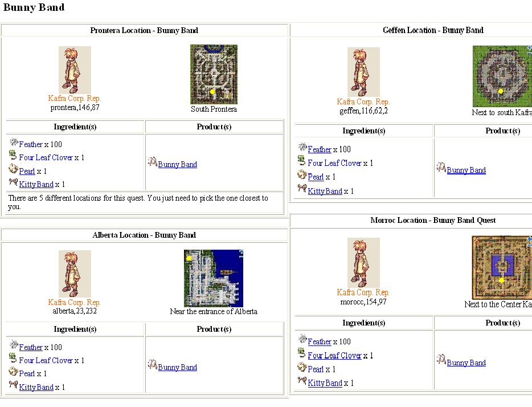Click the coordinates text alberta,23,232
The height and width of the screenshot is (407, 532).
click(x=75, y=311)
